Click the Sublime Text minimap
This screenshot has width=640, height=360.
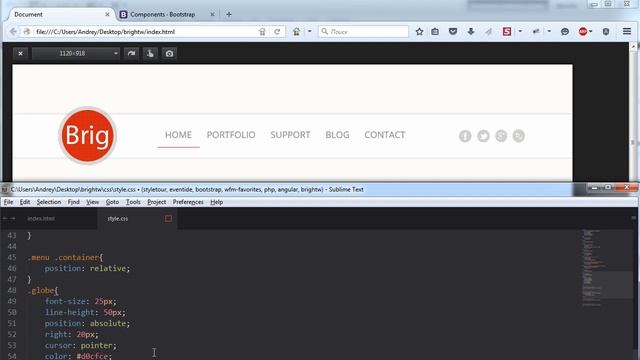click(607, 269)
